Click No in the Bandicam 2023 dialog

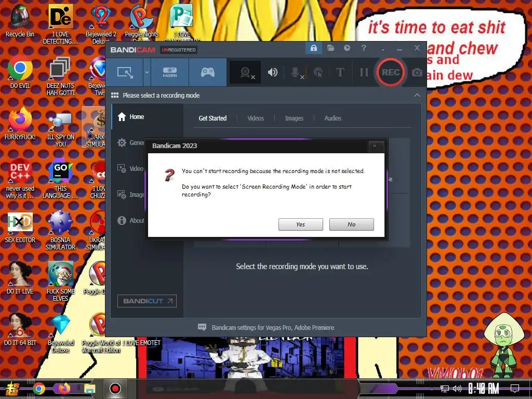352,224
